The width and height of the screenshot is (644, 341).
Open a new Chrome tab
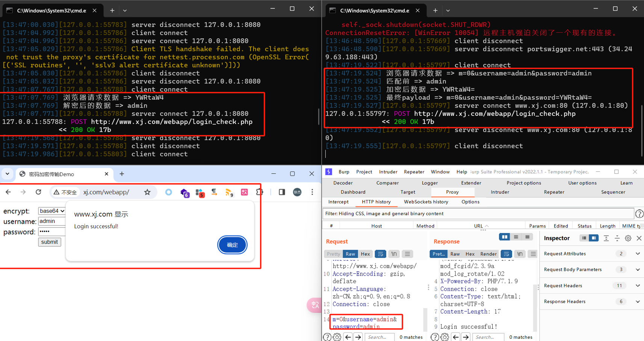(x=122, y=174)
